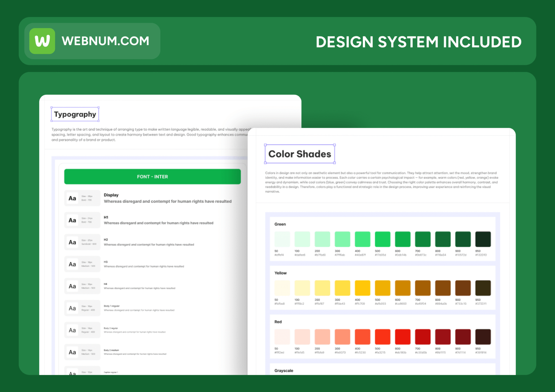Select the Color Shades heading frame
Image resolution: width=555 pixels, height=392 pixels.
299,154
